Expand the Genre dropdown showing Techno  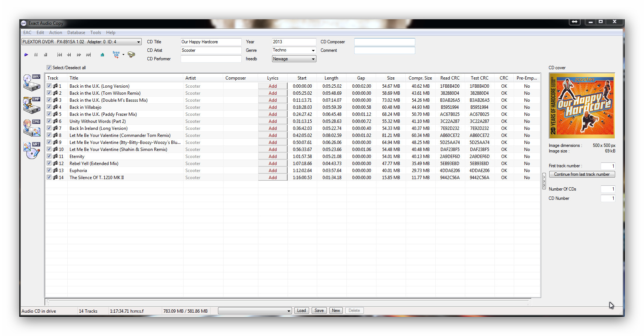click(x=313, y=50)
